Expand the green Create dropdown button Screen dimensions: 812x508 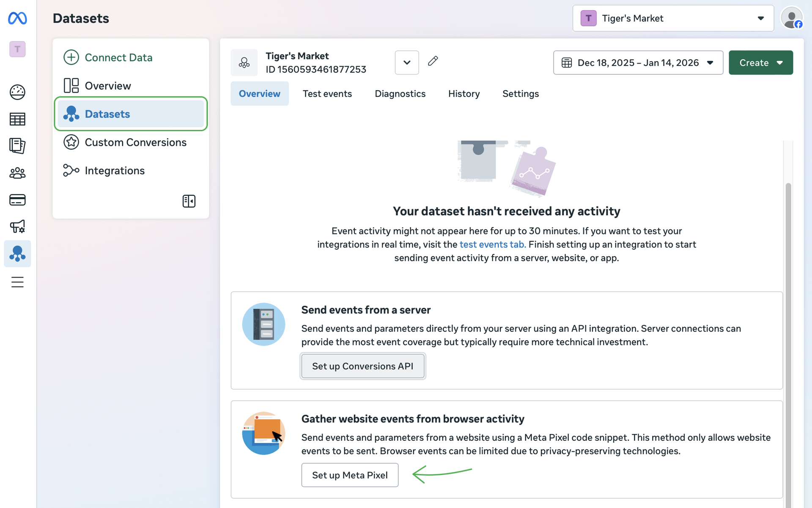(760, 63)
